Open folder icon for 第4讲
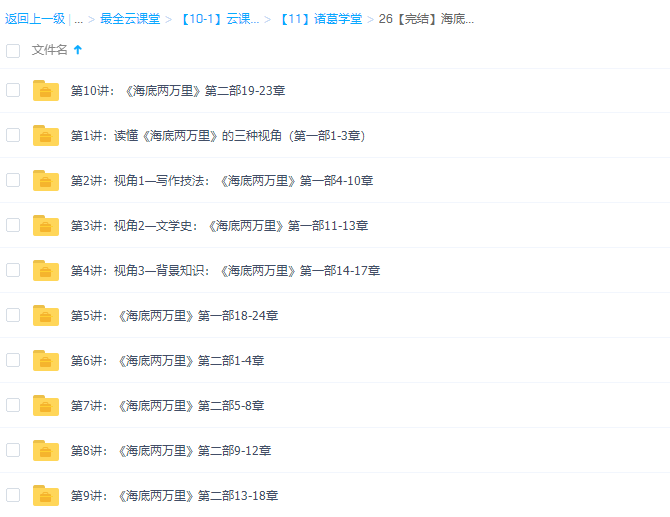 coord(46,271)
